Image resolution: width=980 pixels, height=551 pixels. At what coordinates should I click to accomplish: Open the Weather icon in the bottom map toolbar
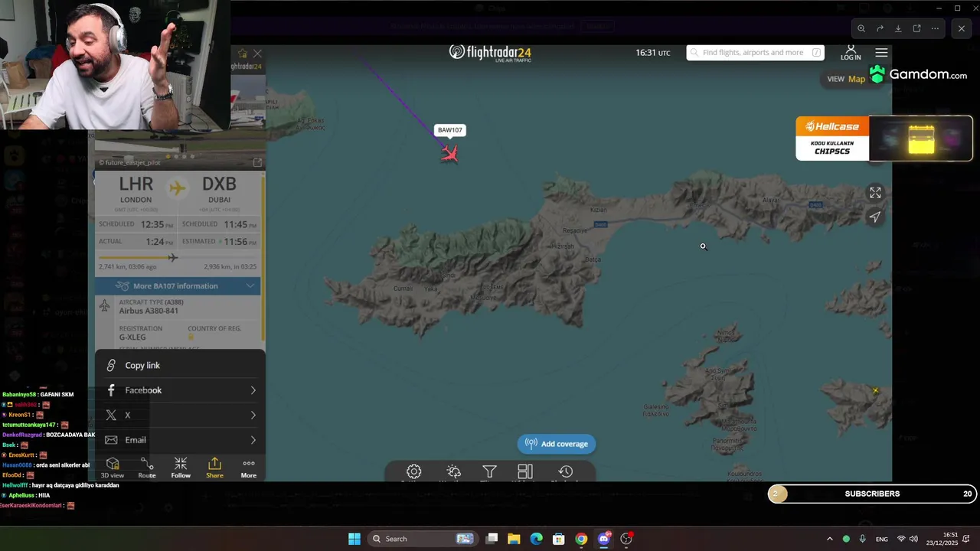[x=453, y=472]
